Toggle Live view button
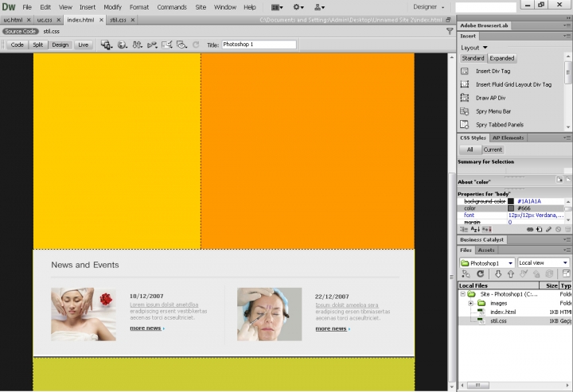The width and height of the screenshot is (573, 392). [x=83, y=45]
